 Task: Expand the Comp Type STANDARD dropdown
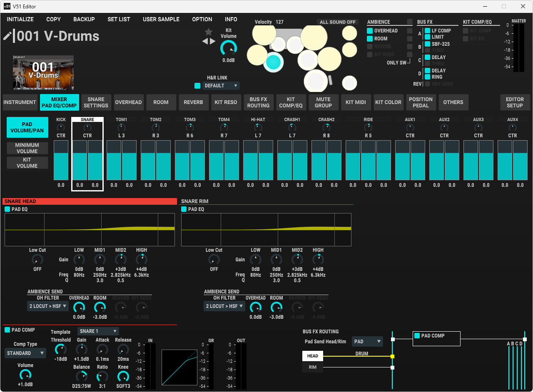point(25,353)
